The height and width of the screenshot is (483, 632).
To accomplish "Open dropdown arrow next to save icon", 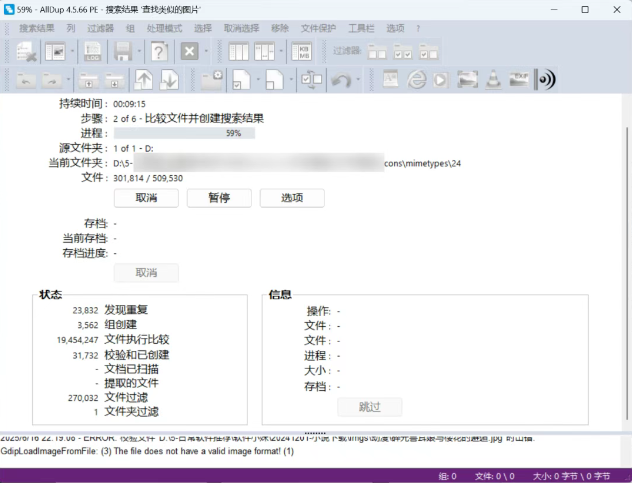I will point(139,51).
